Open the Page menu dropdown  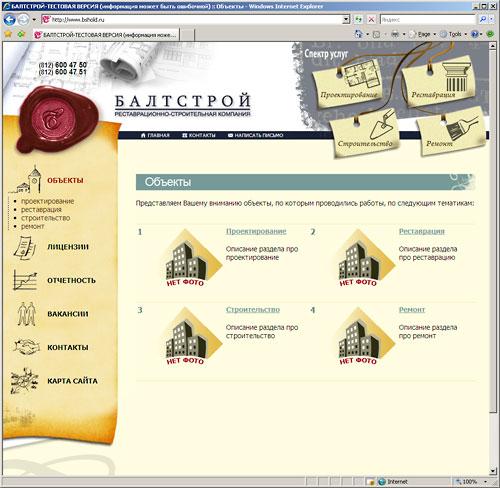point(424,34)
